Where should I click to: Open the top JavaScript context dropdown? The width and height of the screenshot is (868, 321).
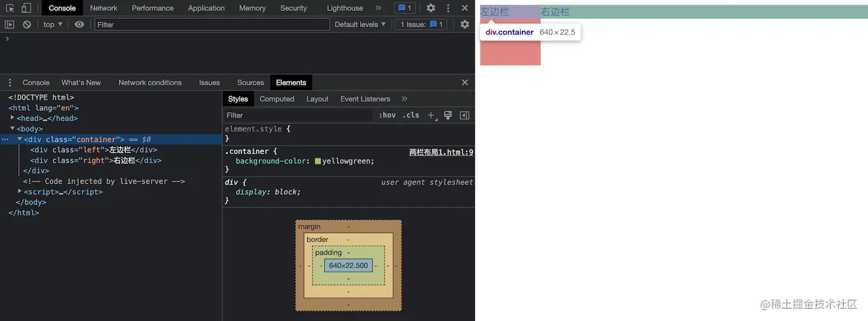coord(53,24)
